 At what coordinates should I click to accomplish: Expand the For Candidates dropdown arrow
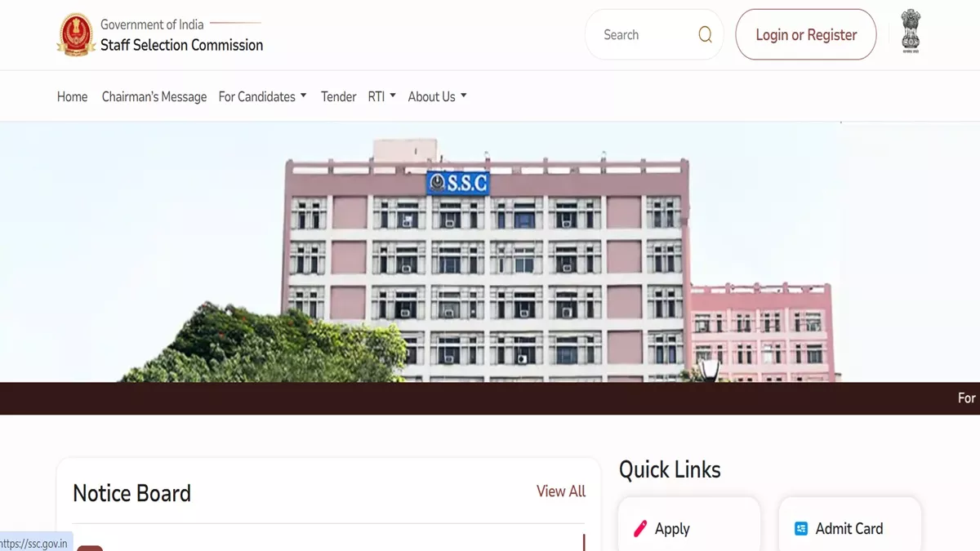[x=303, y=96]
